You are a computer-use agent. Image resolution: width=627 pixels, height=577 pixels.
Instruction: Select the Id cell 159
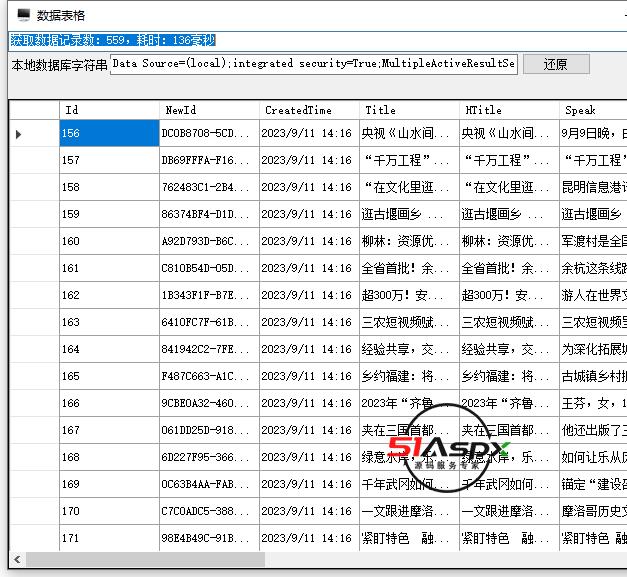click(109, 214)
